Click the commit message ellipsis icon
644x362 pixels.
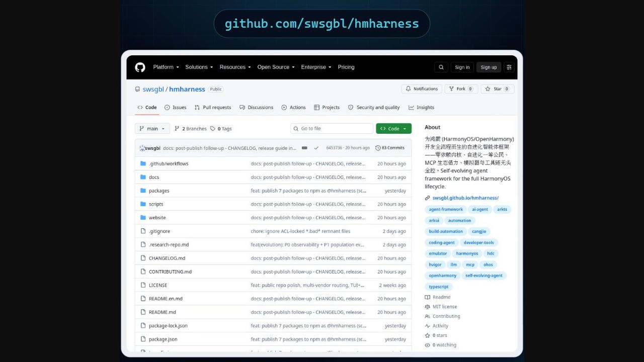304,148
